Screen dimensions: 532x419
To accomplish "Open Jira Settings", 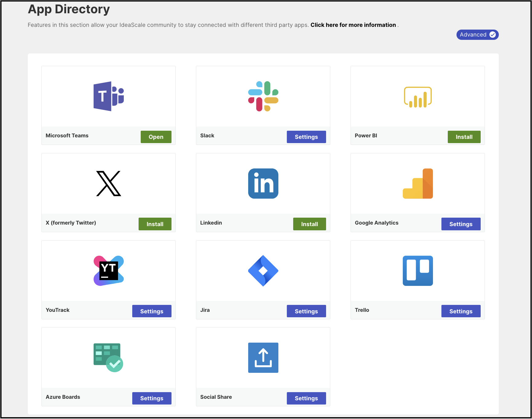I will 306,311.
